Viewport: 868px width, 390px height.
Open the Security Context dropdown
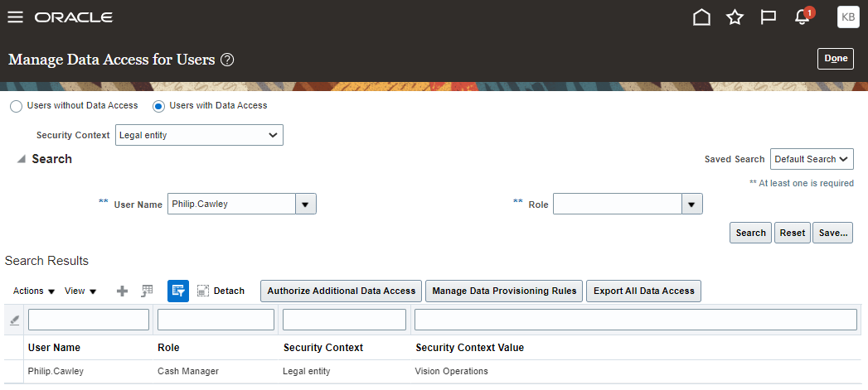tap(199, 135)
